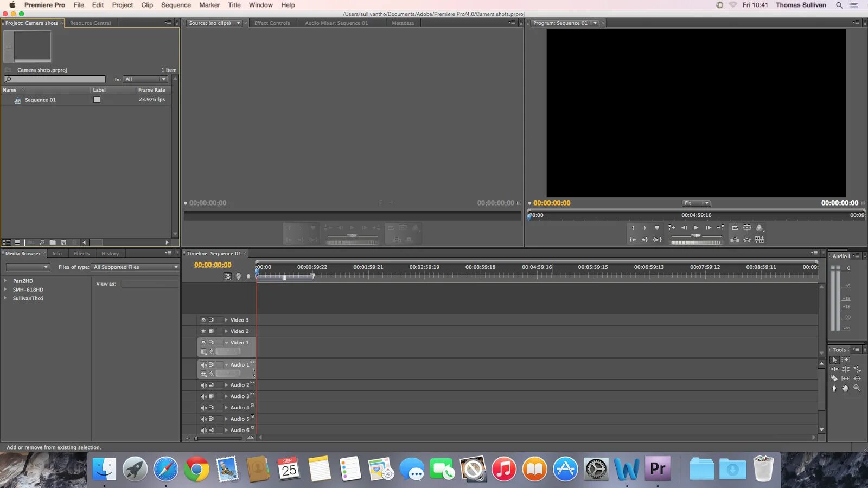Open the Clip menu

(147, 5)
